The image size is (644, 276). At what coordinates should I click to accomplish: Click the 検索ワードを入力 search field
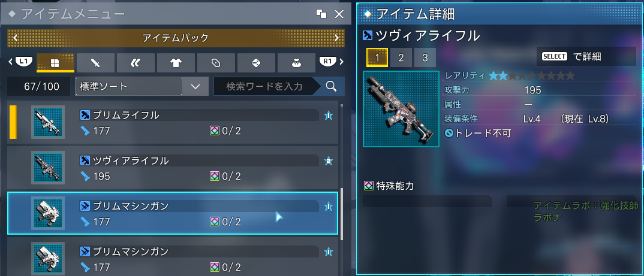[265, 86]
